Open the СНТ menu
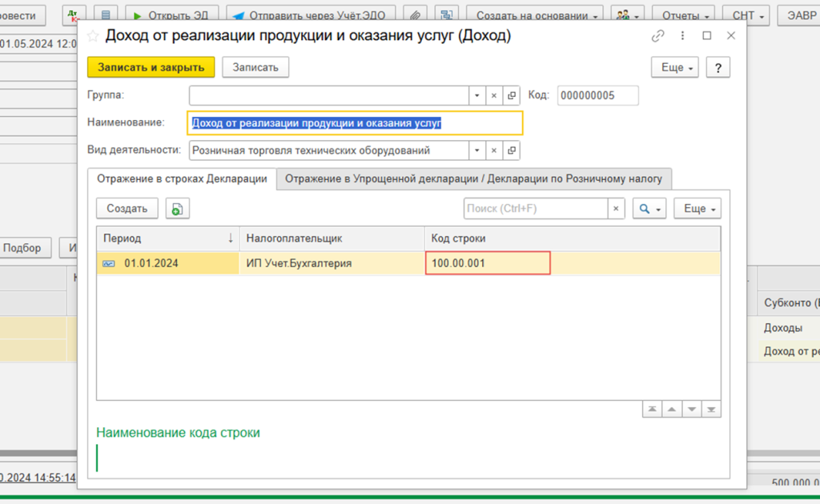This screenshot has width=820, height=504. (746, 14)
